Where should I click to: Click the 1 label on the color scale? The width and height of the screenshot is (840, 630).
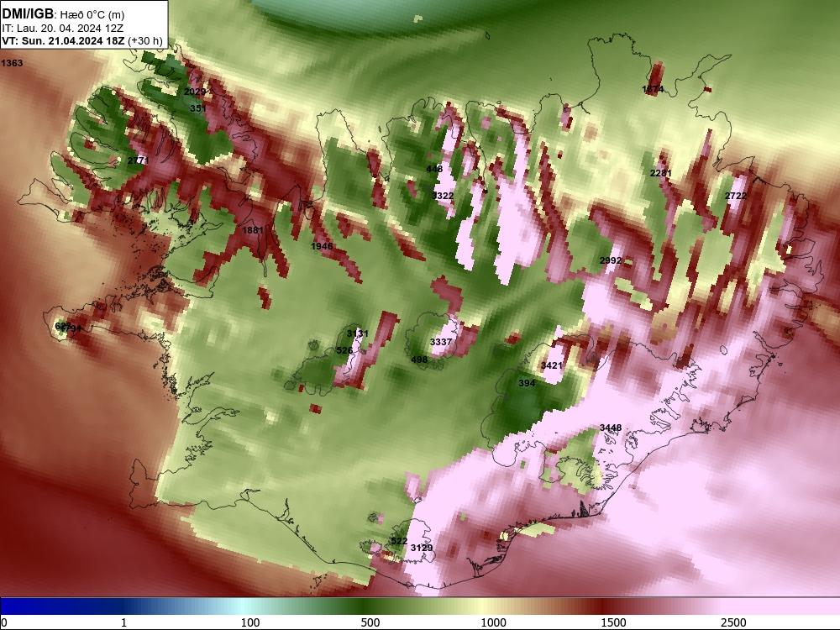point(123,622)
